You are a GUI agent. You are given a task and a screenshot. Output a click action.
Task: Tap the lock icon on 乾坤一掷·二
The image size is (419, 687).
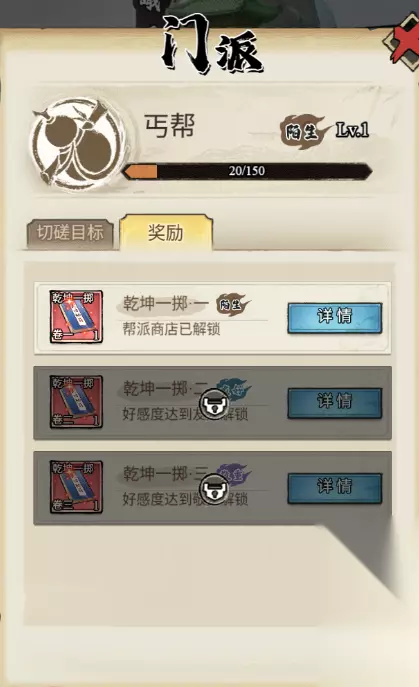tap(215, 403)
